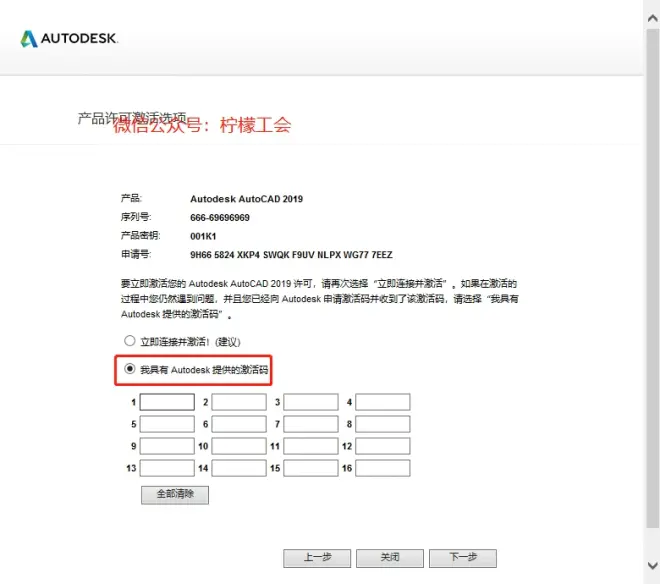Image resolution: width=660 pixels, height=584 pixels.
Task: Go back with the 上一步 button
Action: [x=317, y=558]
